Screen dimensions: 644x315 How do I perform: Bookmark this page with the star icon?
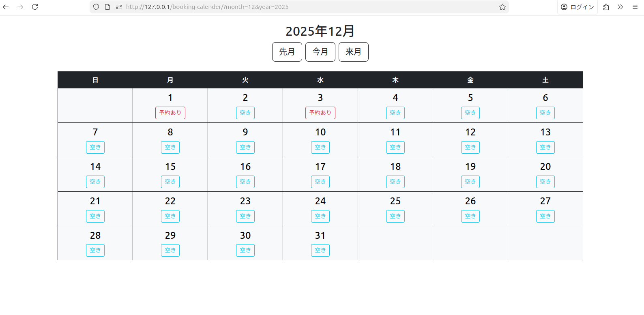tap(502, 7)
